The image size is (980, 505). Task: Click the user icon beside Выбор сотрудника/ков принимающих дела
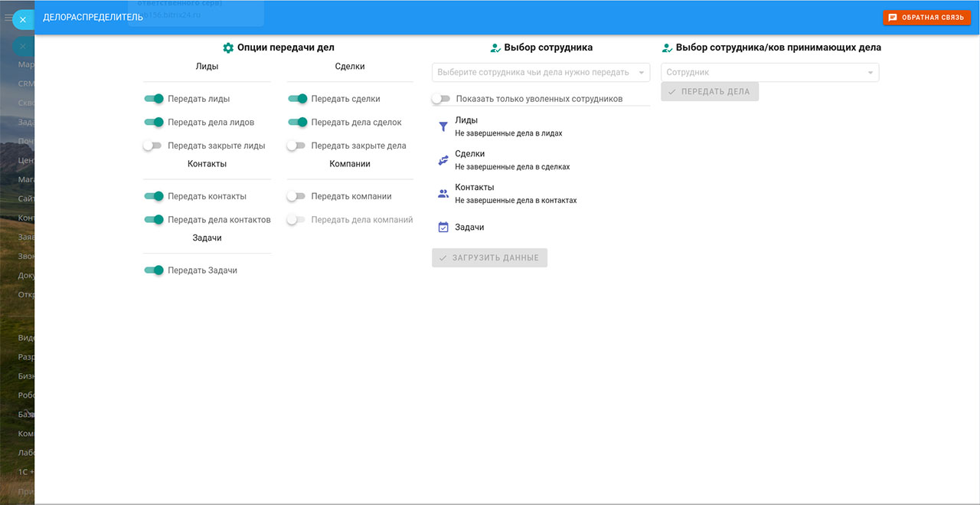coord(667,48)
